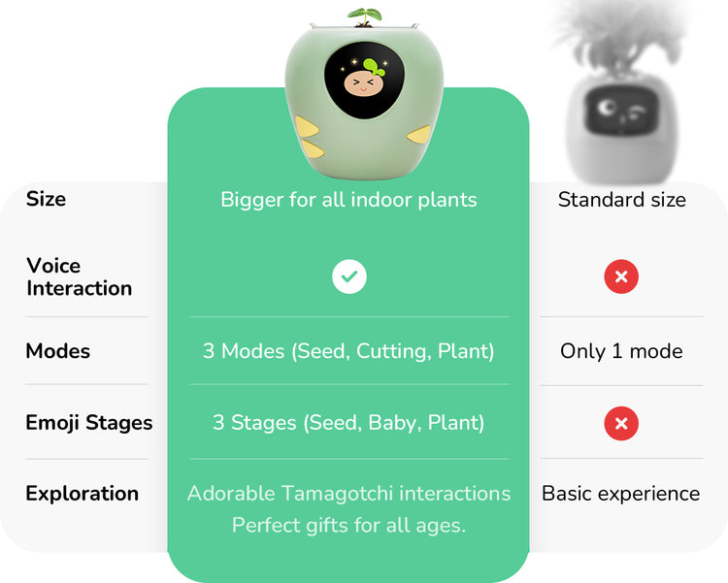Click the white checkmark icon for Voice Interaction
728x583 pixels.
coord(349,276)
